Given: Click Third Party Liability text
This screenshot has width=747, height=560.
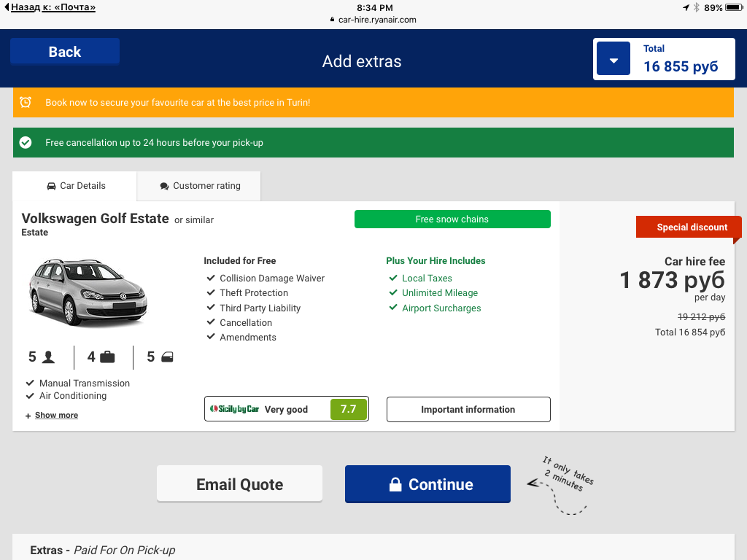Looking at the screenshot, I should point(260,308).
